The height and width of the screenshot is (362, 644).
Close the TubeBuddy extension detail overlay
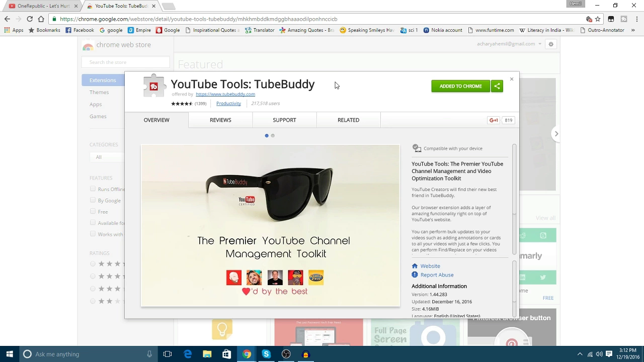(x=512, y=79)
